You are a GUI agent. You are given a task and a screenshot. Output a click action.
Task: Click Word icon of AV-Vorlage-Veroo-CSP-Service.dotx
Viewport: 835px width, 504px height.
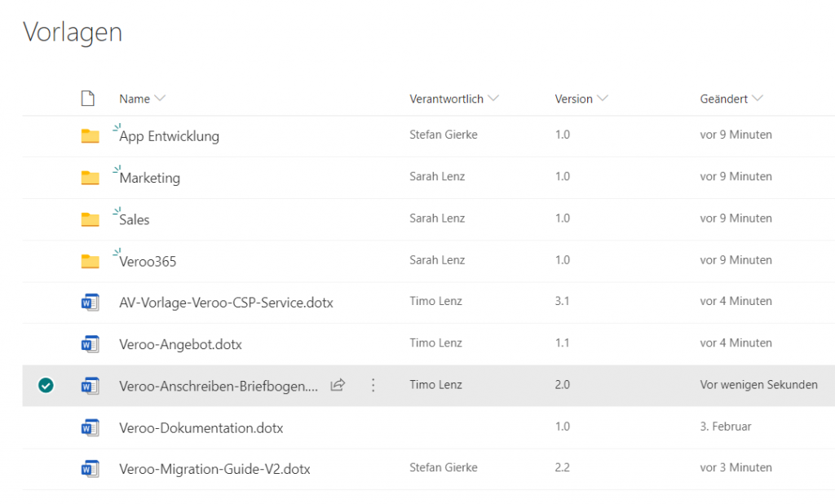pyautogui.click(x=90, y=303)
